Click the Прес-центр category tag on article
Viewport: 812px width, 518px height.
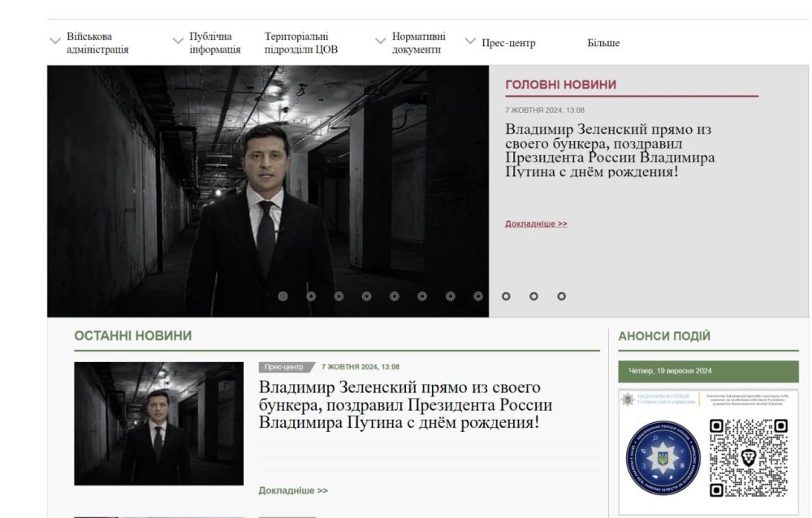[283, 367]
